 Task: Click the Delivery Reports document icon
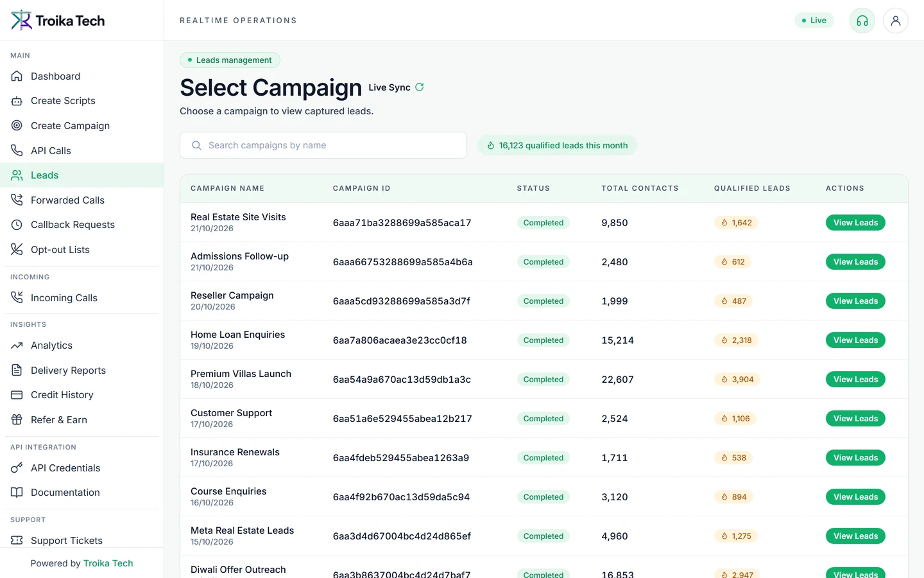pos(17,370)
